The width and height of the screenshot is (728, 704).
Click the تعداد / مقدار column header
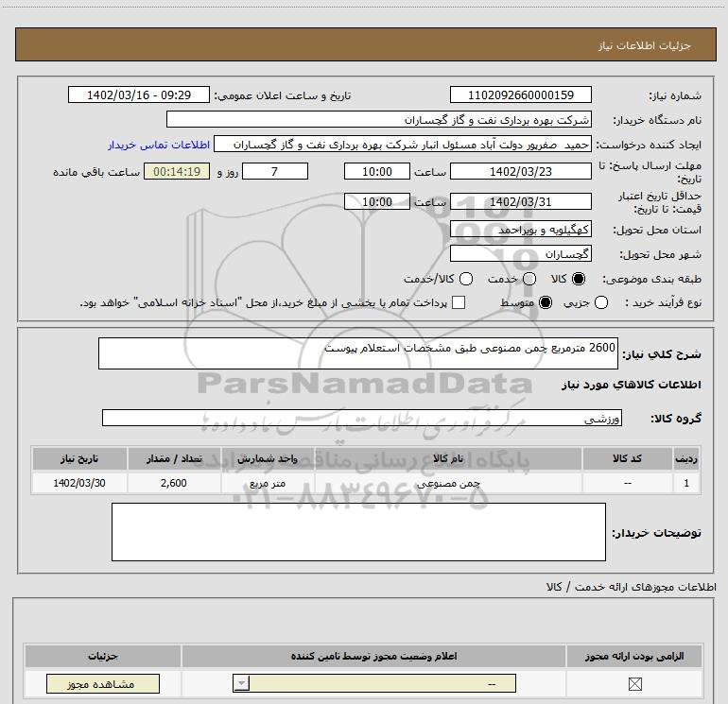tap(174, 458)
